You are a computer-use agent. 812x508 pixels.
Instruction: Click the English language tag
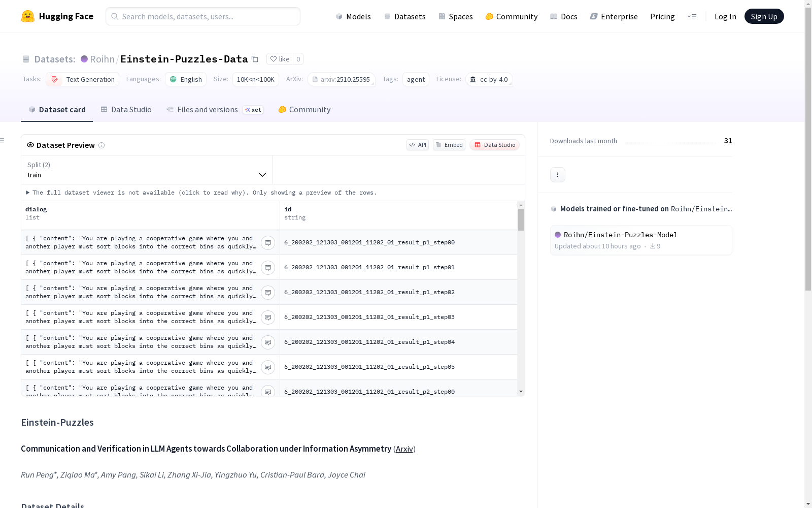point(186,79)
